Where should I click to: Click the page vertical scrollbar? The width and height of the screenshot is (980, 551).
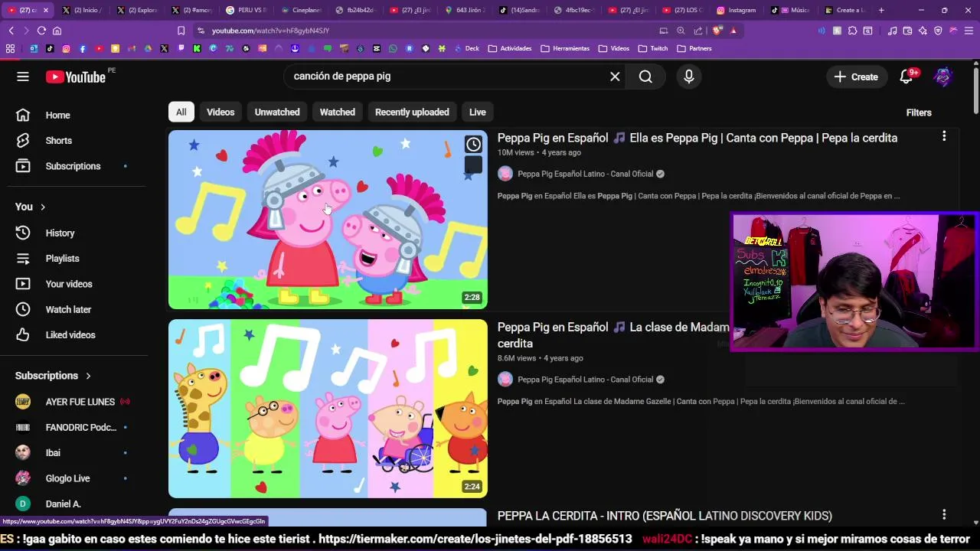pos(975,92)
